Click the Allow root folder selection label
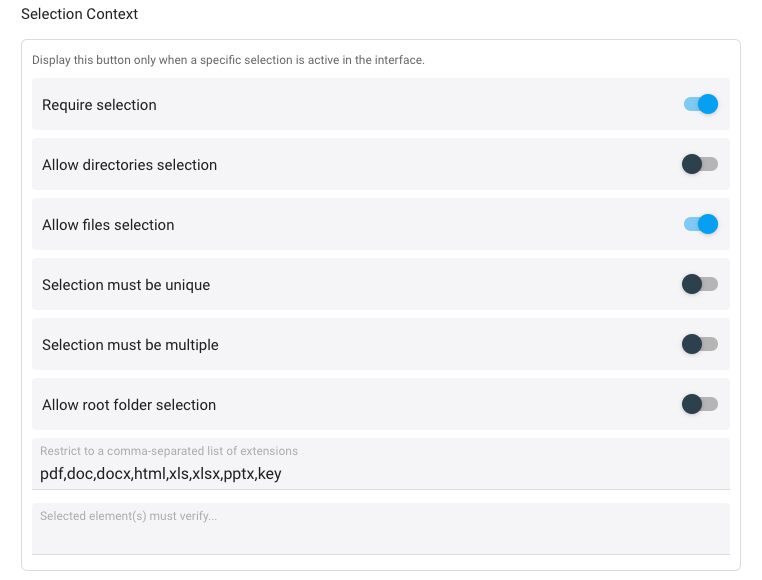This screenshot has height=580, width=762. coord(129,405)
